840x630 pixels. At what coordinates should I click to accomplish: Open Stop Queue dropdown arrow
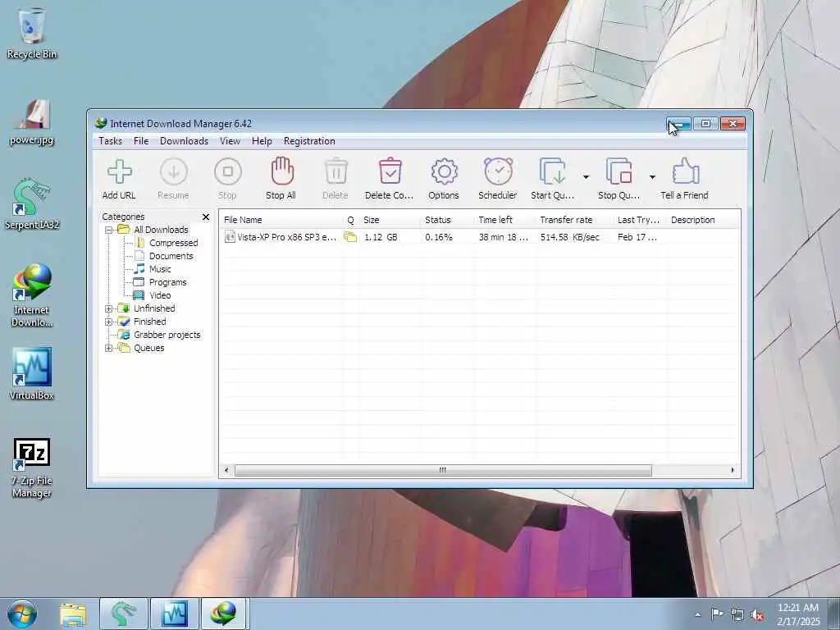(x=652, y=177)
